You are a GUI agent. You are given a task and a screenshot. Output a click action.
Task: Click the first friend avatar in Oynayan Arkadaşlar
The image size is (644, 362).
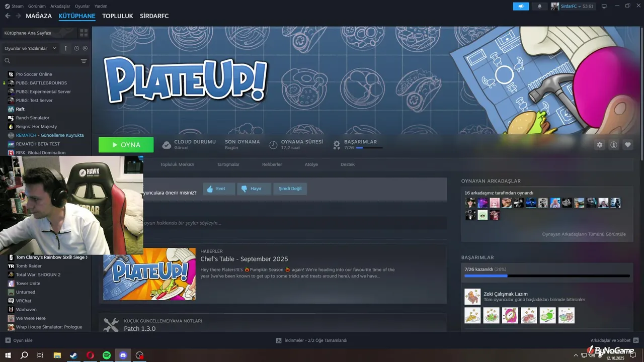[x=470, y=203]
